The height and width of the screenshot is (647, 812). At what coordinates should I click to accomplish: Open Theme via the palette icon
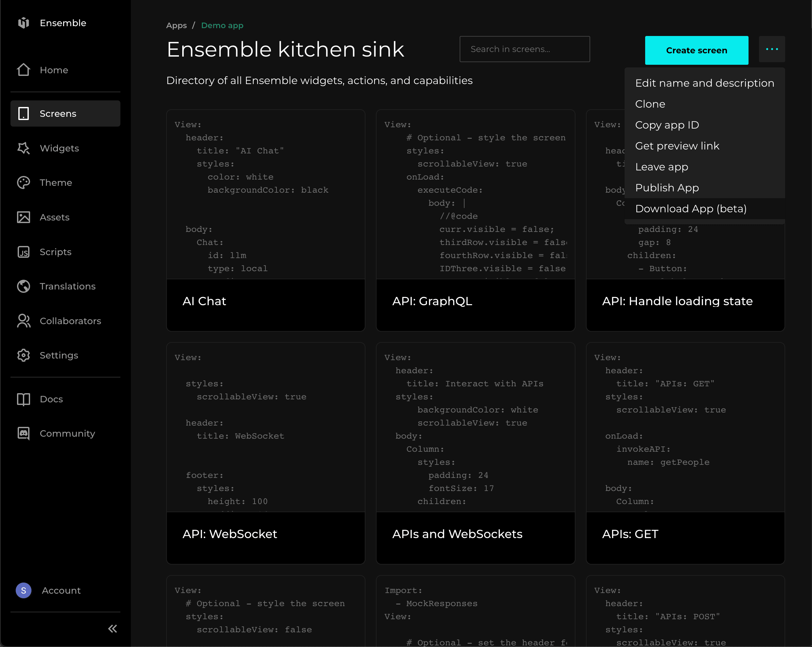[23, 183]
